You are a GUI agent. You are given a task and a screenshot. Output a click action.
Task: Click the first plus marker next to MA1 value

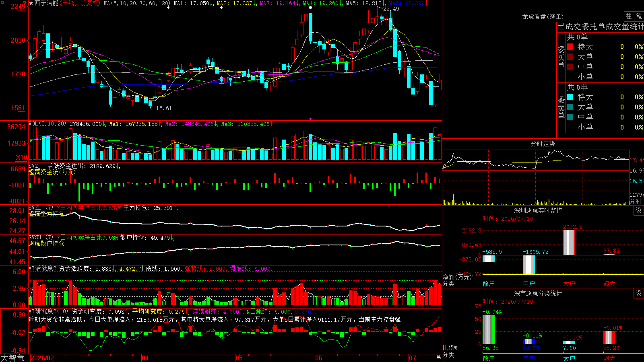click(x=168, y=8)
